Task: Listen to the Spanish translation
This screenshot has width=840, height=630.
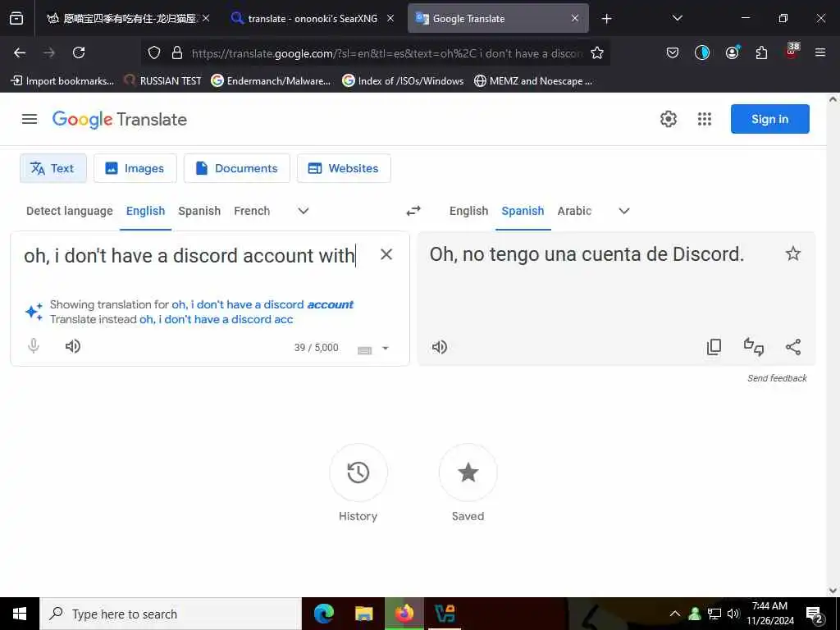Action: pos(440,347)
